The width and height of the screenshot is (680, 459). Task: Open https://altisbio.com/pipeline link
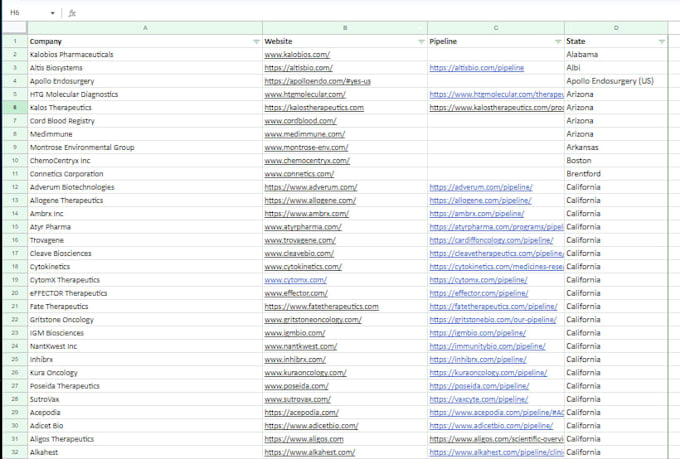pyautogui.click(x=477, y=68)
